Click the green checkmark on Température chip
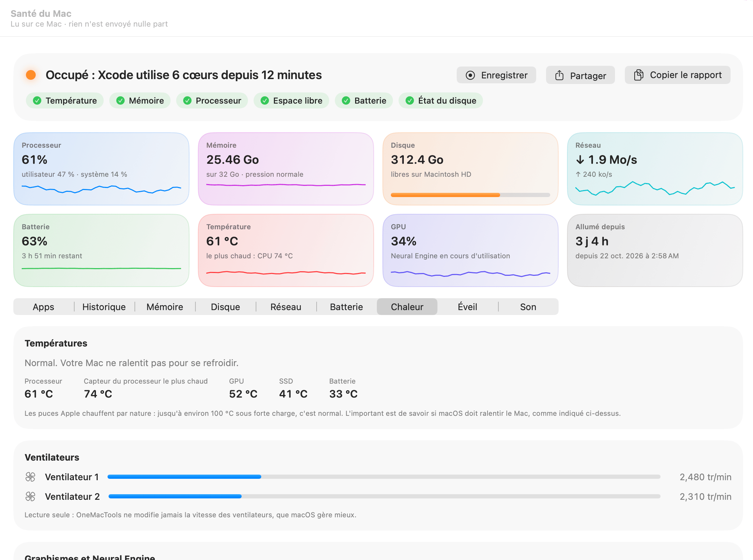The height and width of the screenshot is (560, 753). (x=37, y=101)
